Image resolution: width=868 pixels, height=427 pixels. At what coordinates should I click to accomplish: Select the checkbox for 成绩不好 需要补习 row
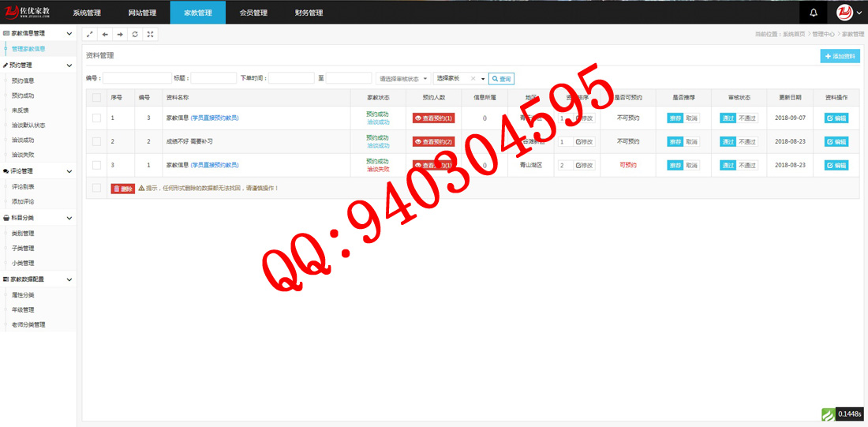(96, 141)
